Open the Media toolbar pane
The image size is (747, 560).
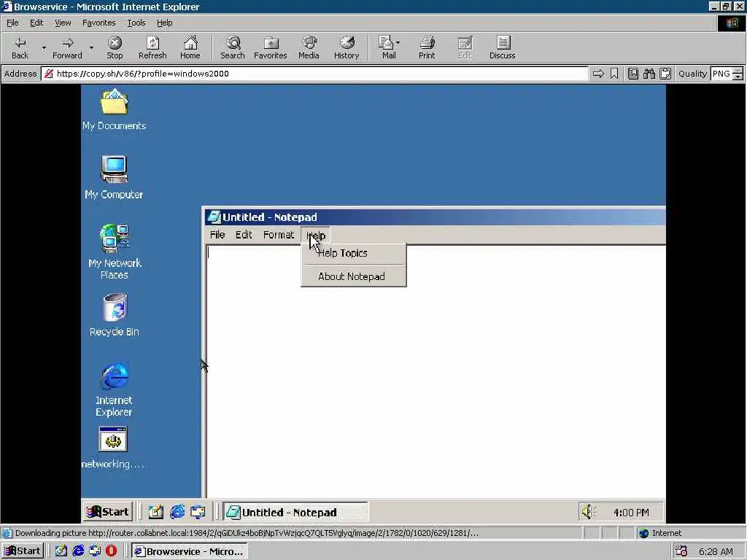click(309, 47)
